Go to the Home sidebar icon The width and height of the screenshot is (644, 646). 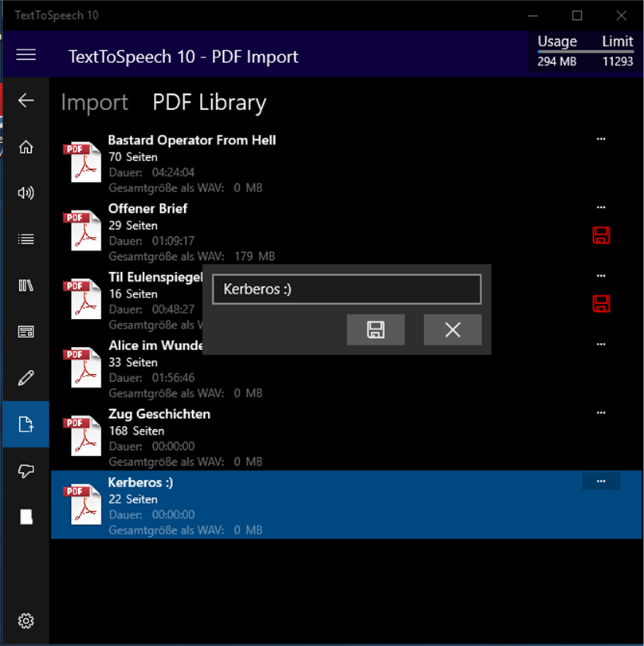click(x=26, y=147)
